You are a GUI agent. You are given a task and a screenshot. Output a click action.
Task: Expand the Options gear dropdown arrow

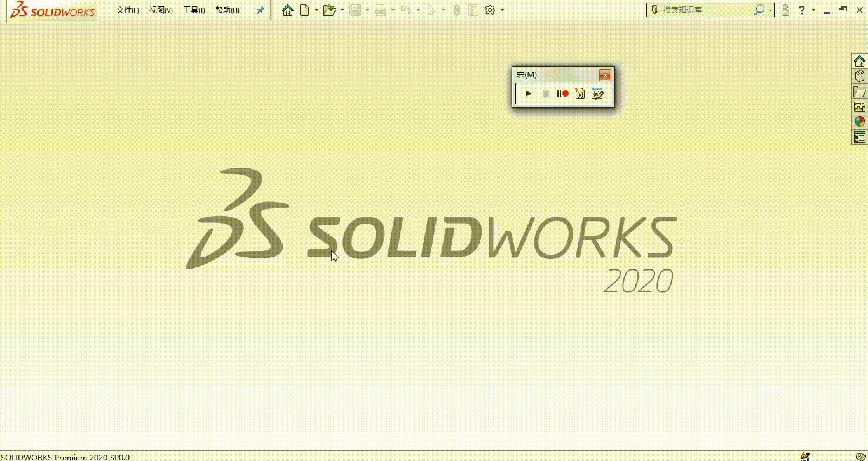[503, 10]
